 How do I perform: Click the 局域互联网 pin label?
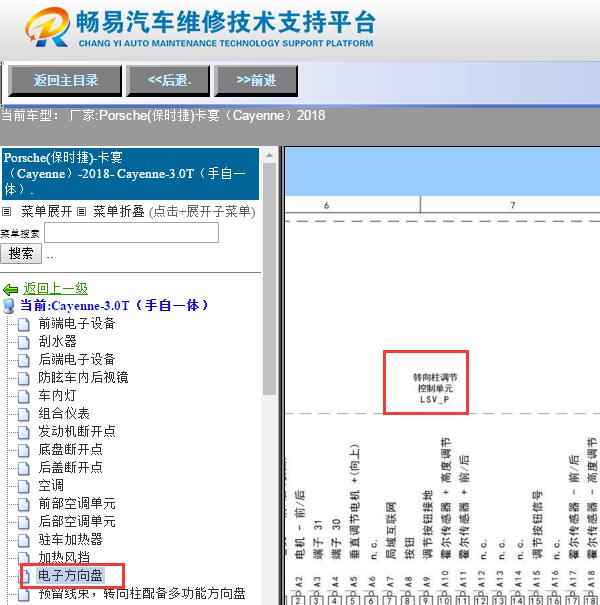point(391,530)
